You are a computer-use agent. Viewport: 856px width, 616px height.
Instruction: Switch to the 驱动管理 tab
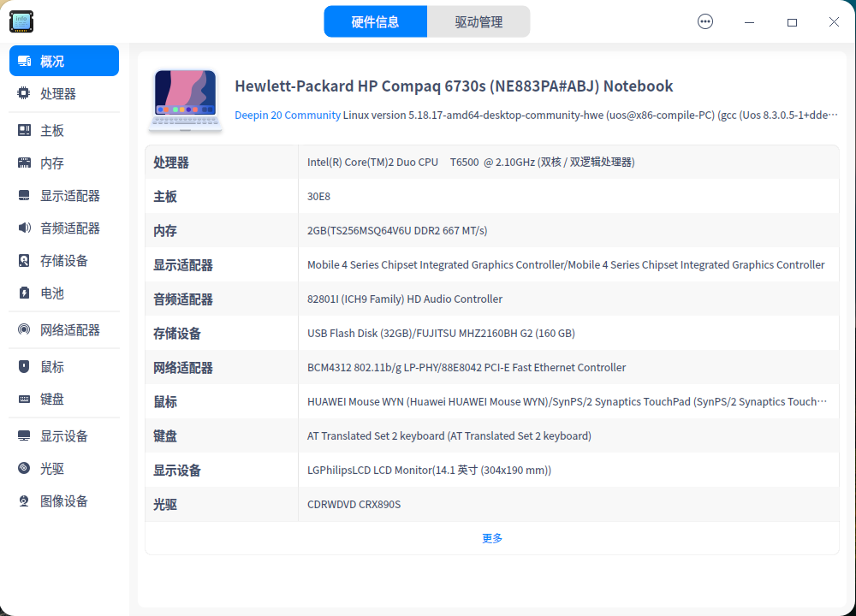pyautogui.click(x=479, y=21)
